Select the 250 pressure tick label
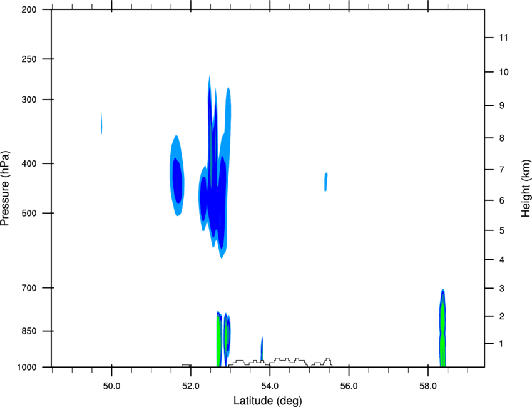Viewport: 532px width, 407px height. 29,59
